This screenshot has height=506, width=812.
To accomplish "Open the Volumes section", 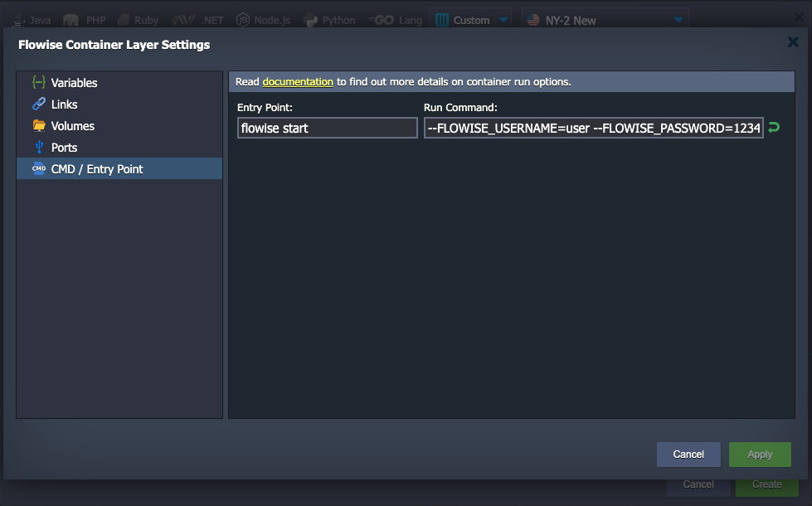I will tap(119, 126).
